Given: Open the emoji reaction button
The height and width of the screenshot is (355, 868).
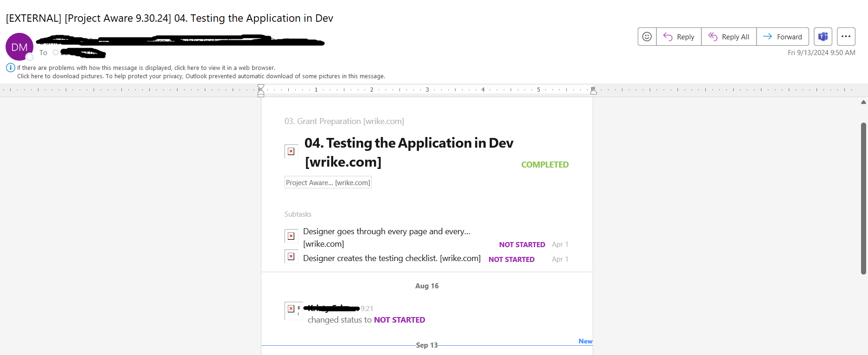Looking at the screenshot, I should tap(647, 37).
